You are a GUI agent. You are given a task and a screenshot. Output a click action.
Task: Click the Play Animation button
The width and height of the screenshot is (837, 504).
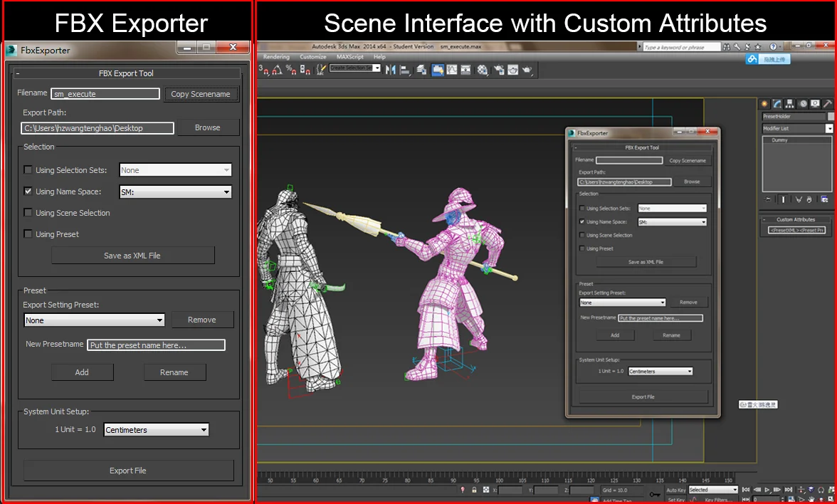(767, 490)
